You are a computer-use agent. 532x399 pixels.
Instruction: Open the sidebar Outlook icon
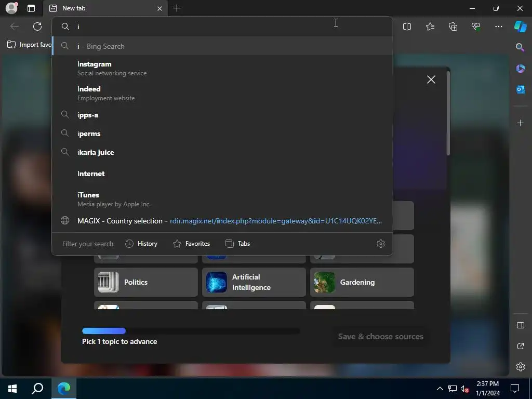pyautogui.click(x=520, y=89)
